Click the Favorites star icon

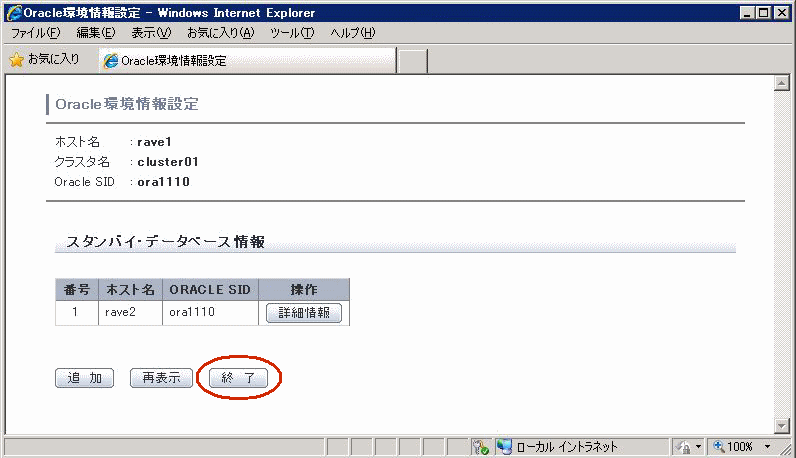[x=16, y=60]
